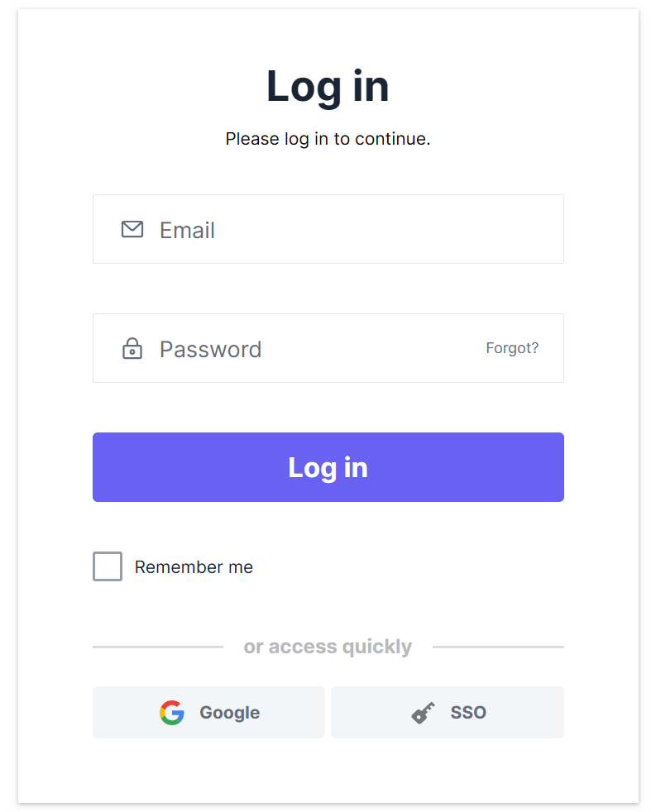Sign in with the Google button
This screenshot has width=656, height=812.
tap(208, 712)
